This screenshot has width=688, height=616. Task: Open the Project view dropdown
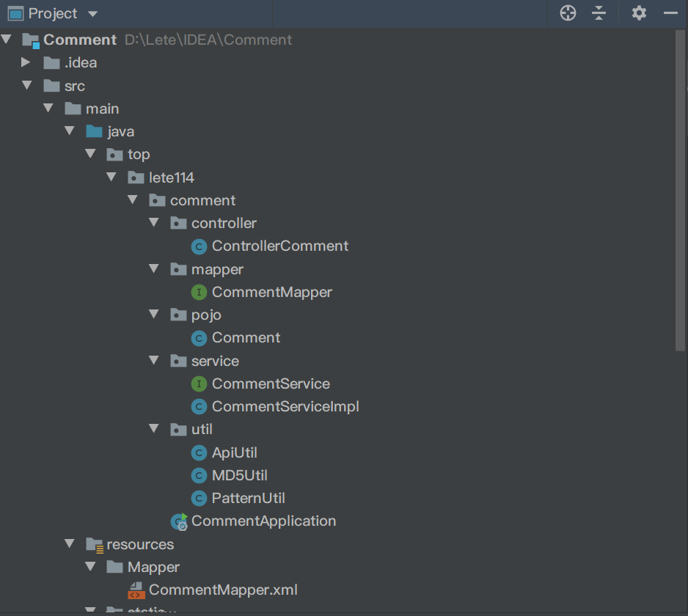pos(92,14)
